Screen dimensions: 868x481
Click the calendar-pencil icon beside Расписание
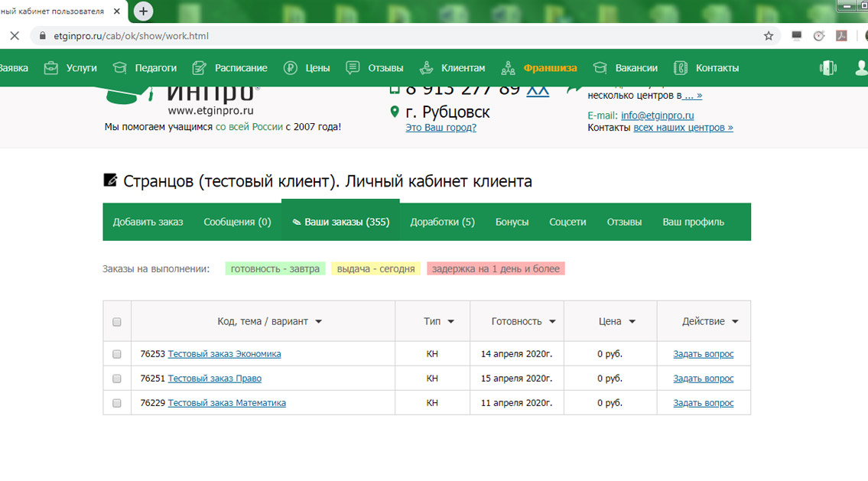[x=200, y=68]
